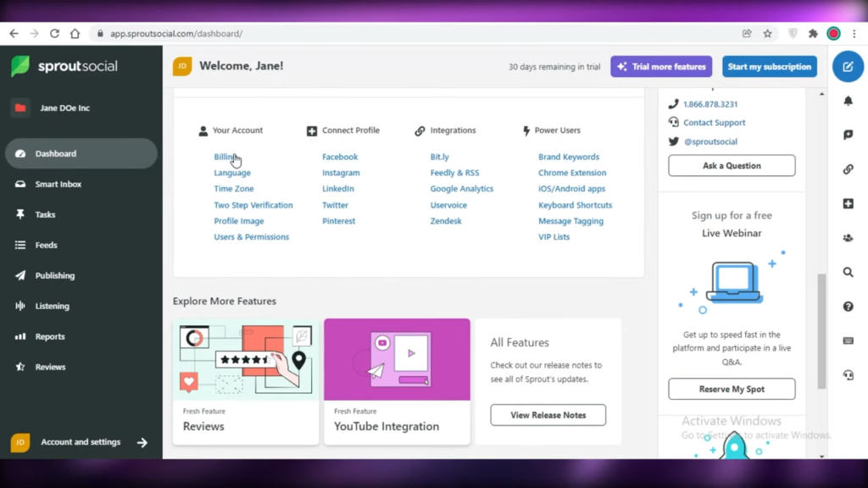The width and height of the screenshot is (868, 488).
Task: Open Reports via the bar chart icon
Action: tap(21, 336)
